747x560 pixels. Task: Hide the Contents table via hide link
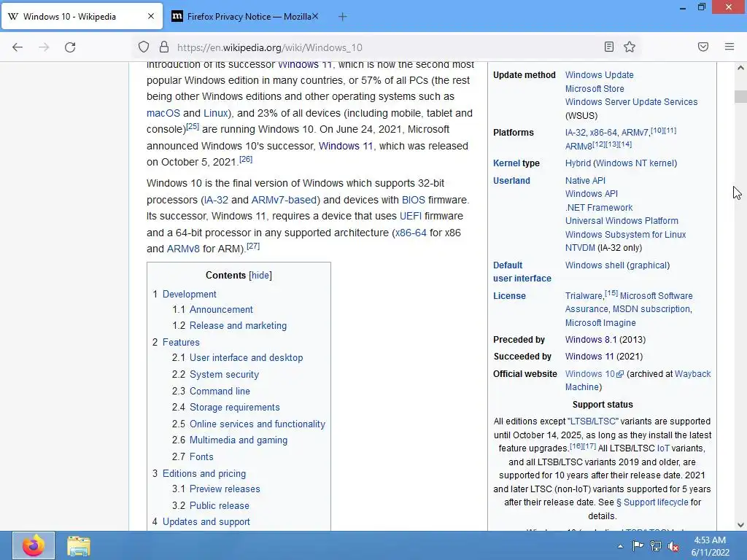click(x=260, y=275)
